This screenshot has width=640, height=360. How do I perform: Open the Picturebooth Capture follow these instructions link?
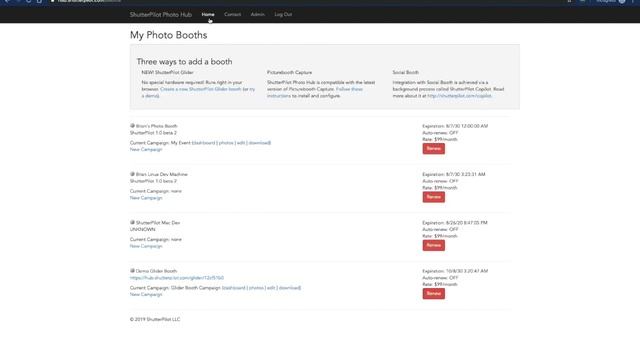pyautogui.click(x=315, y=92)
